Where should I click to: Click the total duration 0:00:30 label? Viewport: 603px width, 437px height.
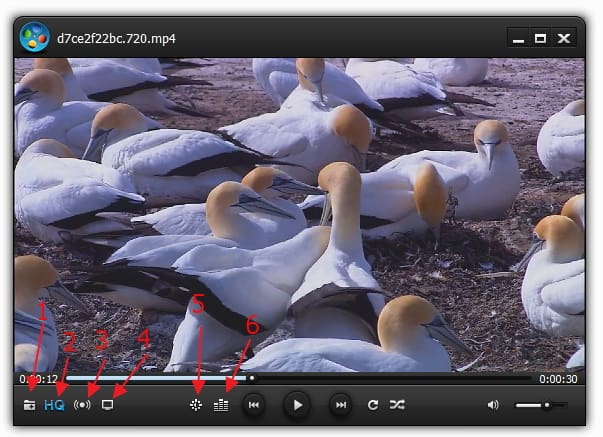point(558,379)
